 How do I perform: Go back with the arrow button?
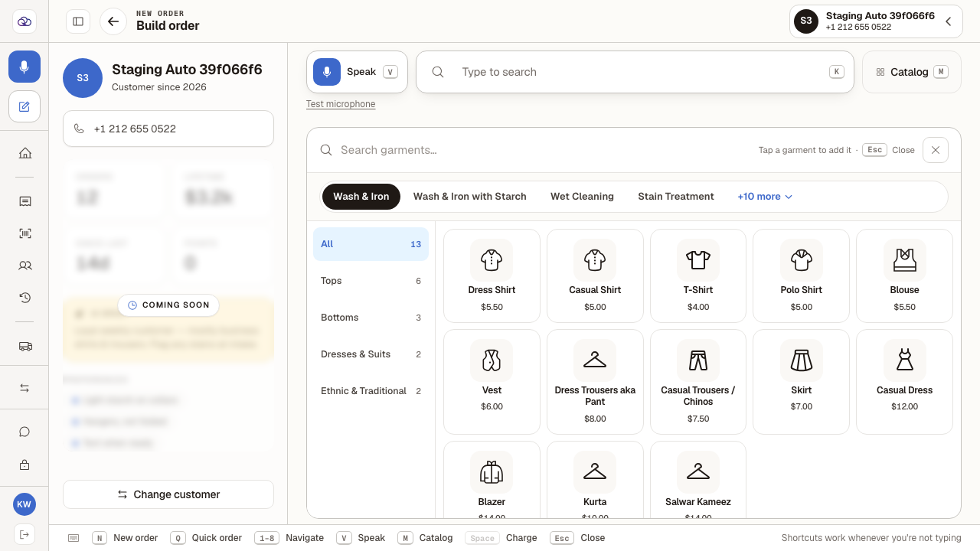click(x=113, y=21)
